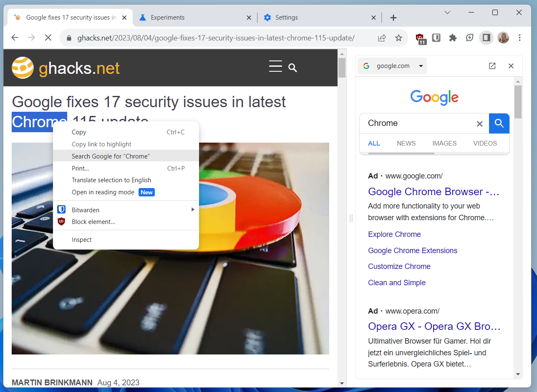
Task: Bookmark this page with the star icon
Action: tap(398, 38)
